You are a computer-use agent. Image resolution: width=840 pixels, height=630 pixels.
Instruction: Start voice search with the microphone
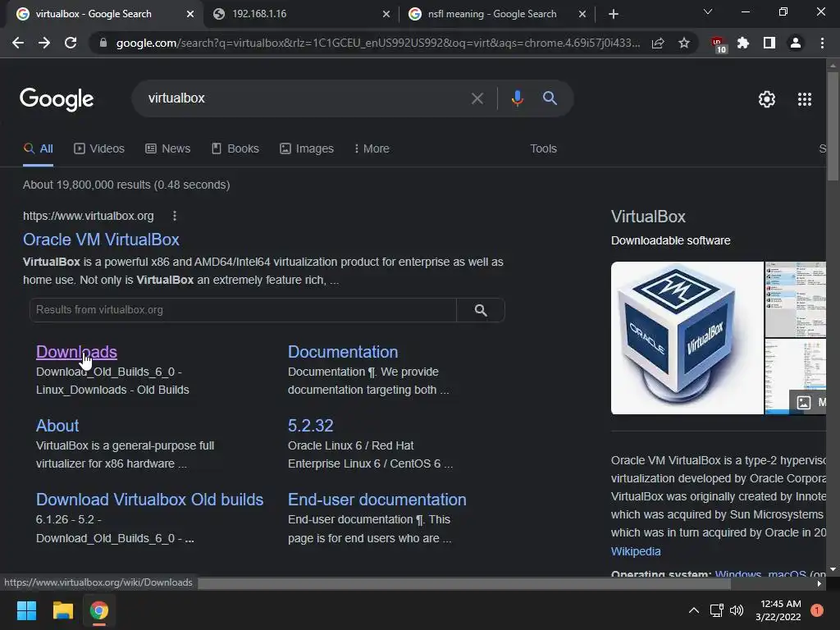[517, 98]
